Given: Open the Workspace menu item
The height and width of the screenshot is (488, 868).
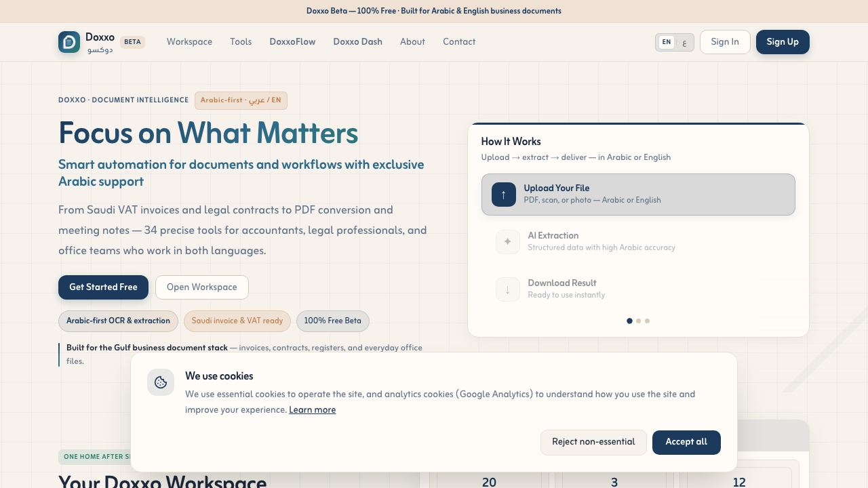Looking at the screenshot, I should tap(189, 42).
